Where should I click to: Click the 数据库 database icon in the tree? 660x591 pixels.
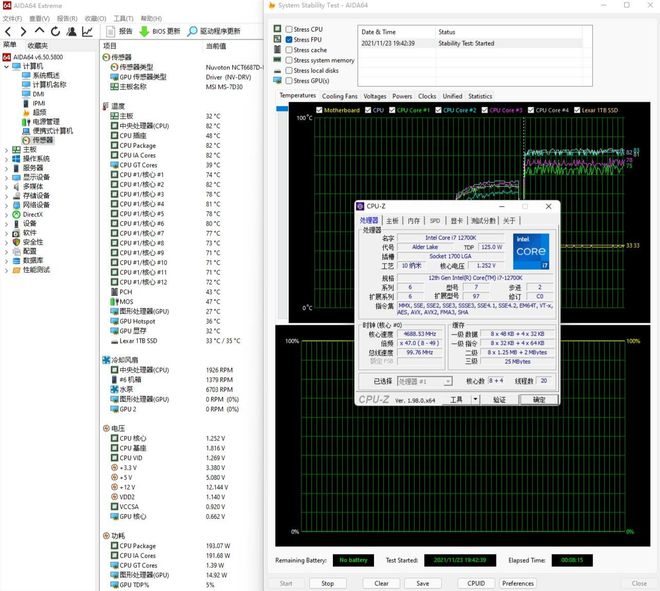tap(16, 261)
